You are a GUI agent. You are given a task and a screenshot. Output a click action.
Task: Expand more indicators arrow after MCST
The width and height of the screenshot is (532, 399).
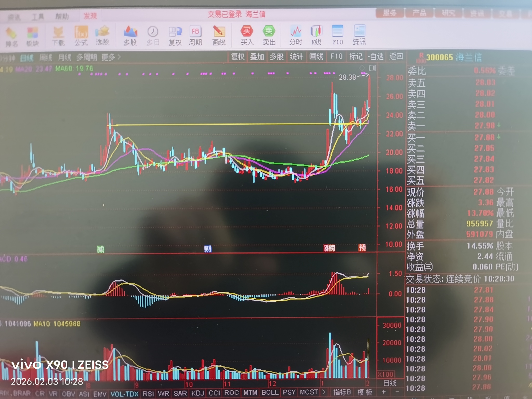pos(324,391)
